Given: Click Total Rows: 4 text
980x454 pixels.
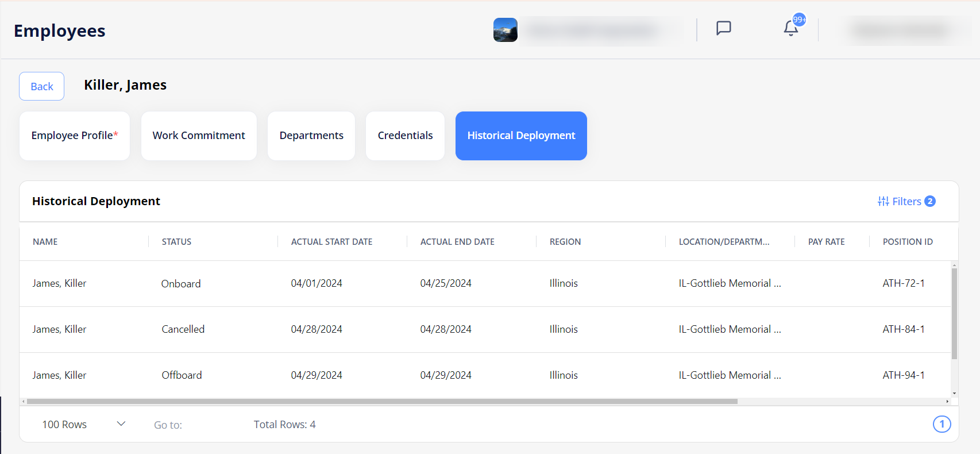Looking at the screenshot, I should [x=285, y=425].
